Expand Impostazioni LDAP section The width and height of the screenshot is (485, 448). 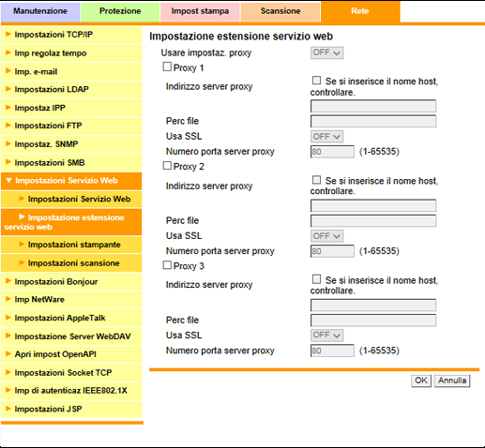[71, 89]
